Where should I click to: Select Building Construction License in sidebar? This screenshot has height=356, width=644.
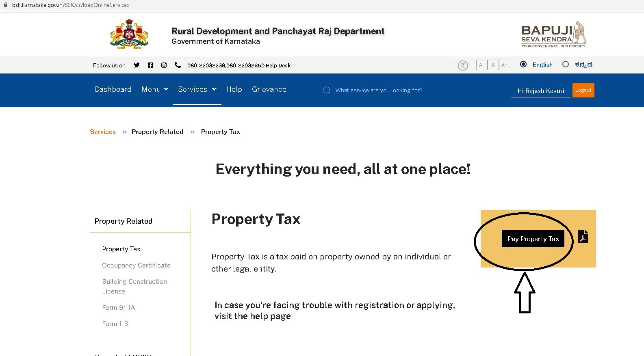134,286
